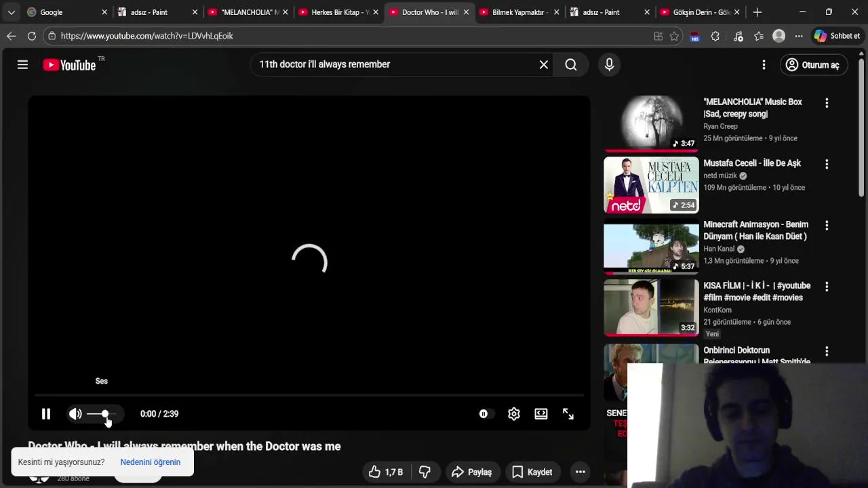868x488 pixels.
Task: Adjust the volume slider
Action: [x=102, y=413]
